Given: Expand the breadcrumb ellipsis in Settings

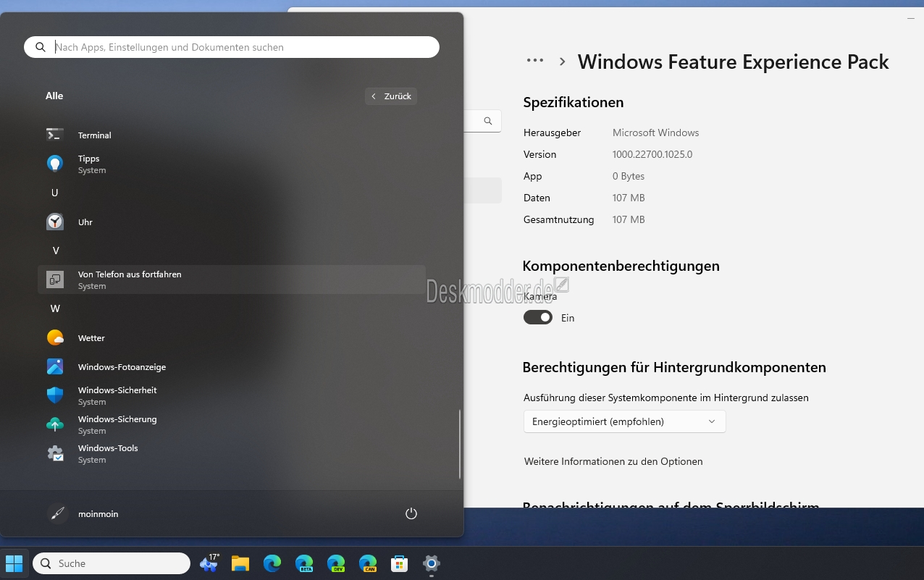Looking at the screenshot, I should coord(535,61).
